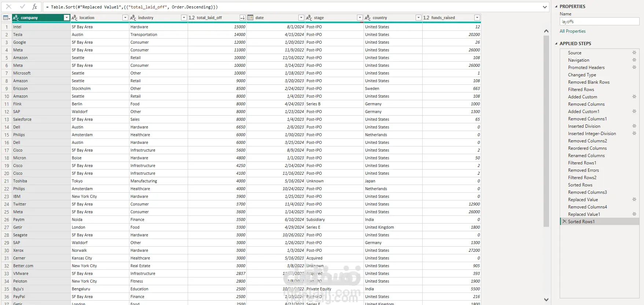Open settings gear for Inserted Division step
Viewport: 644px width, 305px height.
tap(634, 126)
